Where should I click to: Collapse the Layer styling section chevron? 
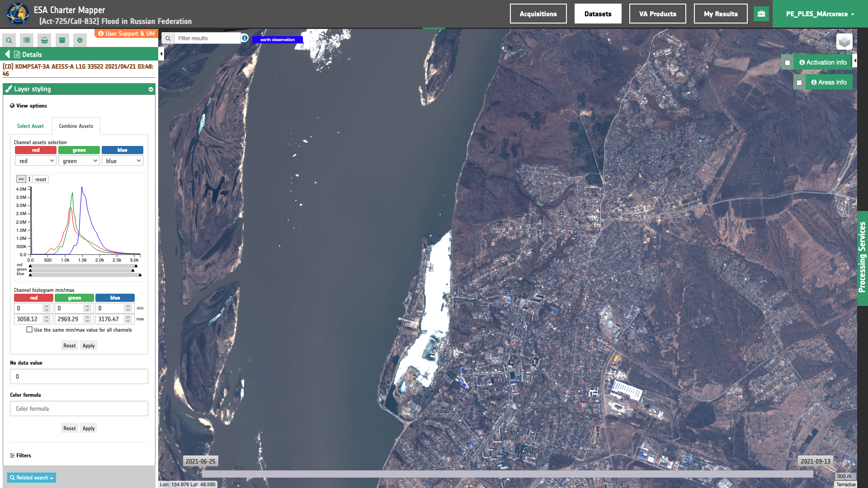click(x=151, y=89)
